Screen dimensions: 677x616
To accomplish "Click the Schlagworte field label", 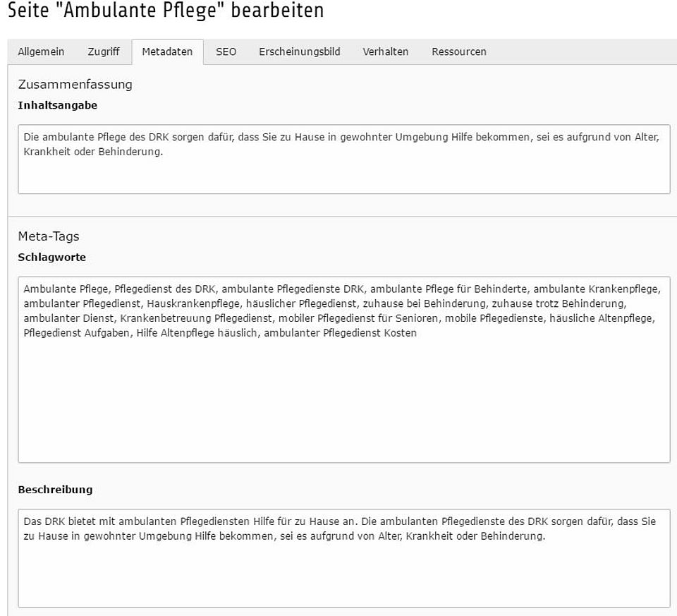I will (x=52, y=258).
